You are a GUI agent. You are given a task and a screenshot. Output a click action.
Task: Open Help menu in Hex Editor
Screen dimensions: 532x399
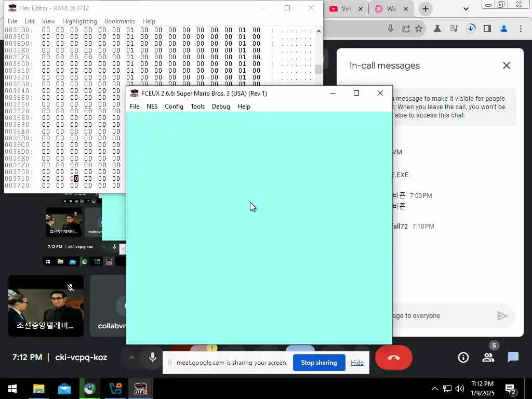tap(149, 21)
